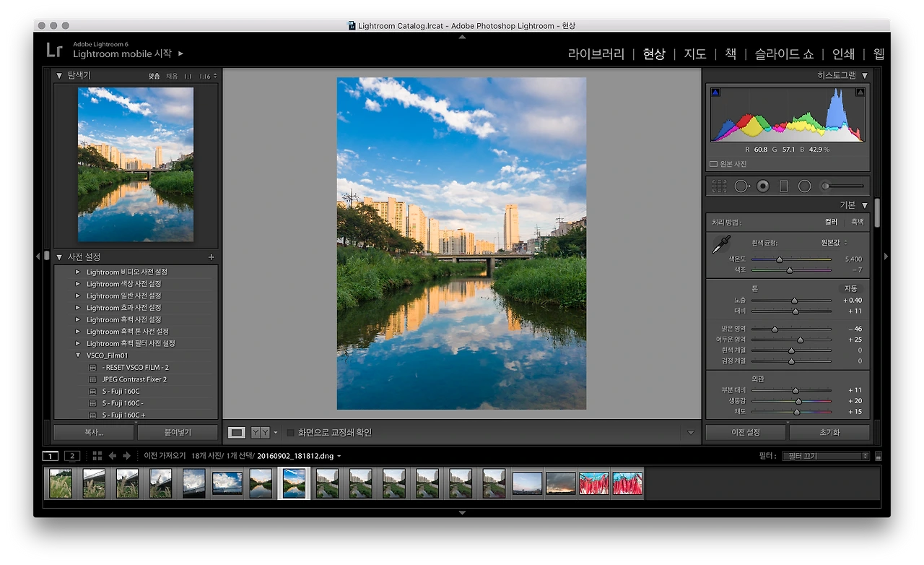Switch to Loupe view mode
Viewport: 924px width, 565px height.
(x=236, y=433)
